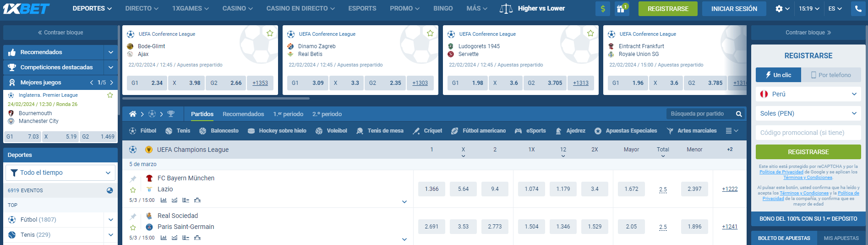Select the Por telefono registration tab
The width and height of the screenshot is (868, 245).
pyautogui.click(x=831, y=75)
